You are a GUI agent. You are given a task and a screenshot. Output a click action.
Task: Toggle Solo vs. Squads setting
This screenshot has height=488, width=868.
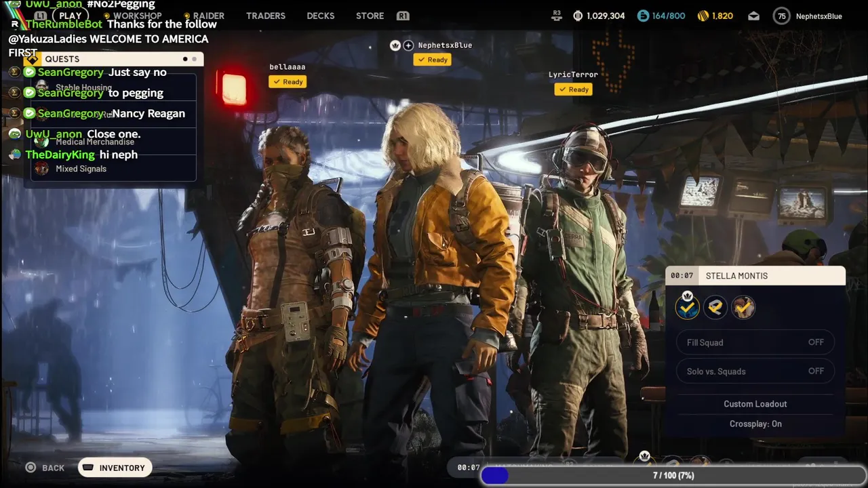click(755, 371)
